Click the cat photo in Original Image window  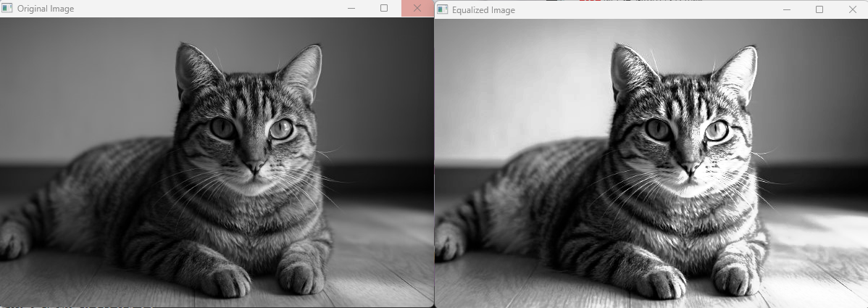(x=217, y=162)
